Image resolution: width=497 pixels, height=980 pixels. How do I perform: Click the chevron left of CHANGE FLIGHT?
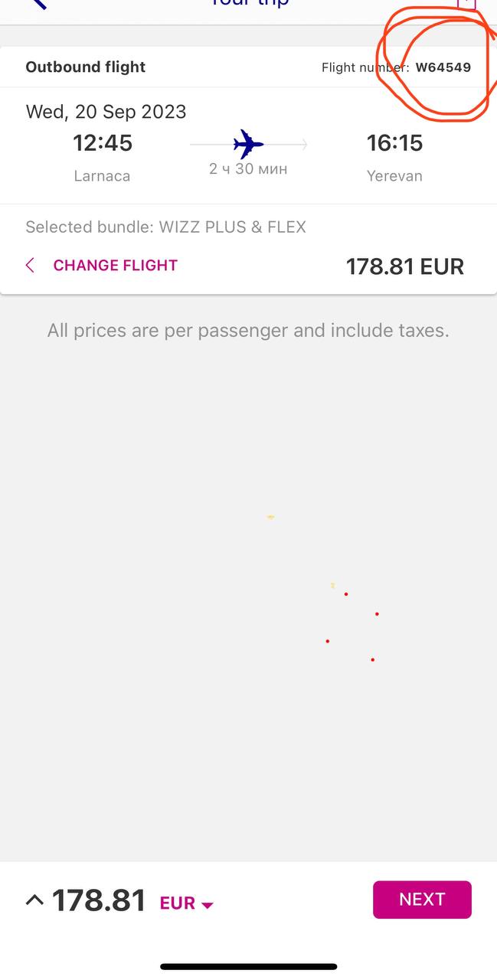(x=30, y=266)
